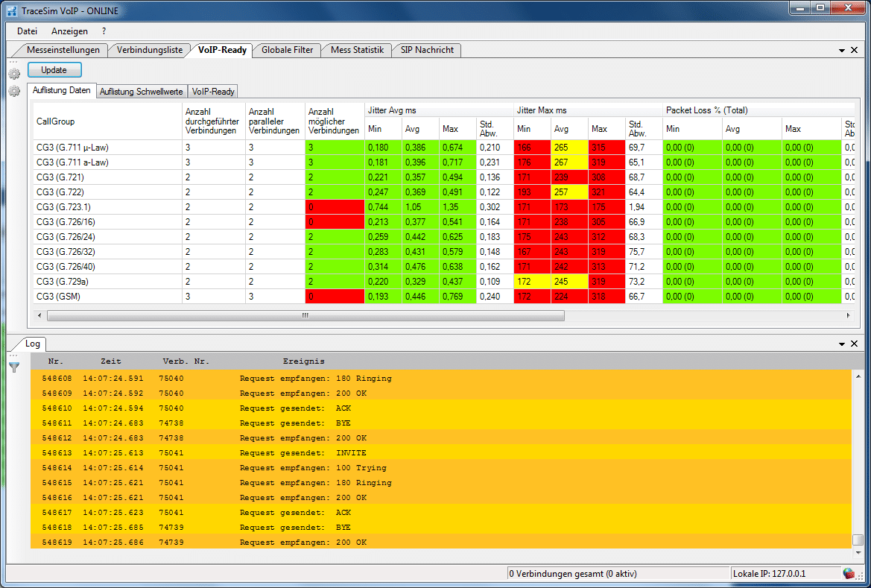Click the Anzahl paralleler Verbindungen column header

(275, 121)
